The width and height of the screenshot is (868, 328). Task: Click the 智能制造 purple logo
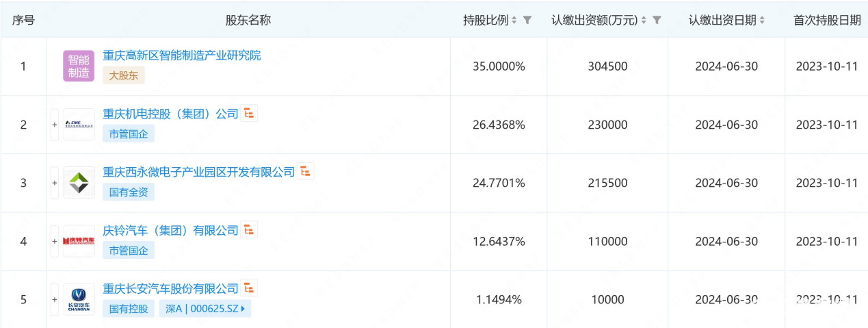79,66
